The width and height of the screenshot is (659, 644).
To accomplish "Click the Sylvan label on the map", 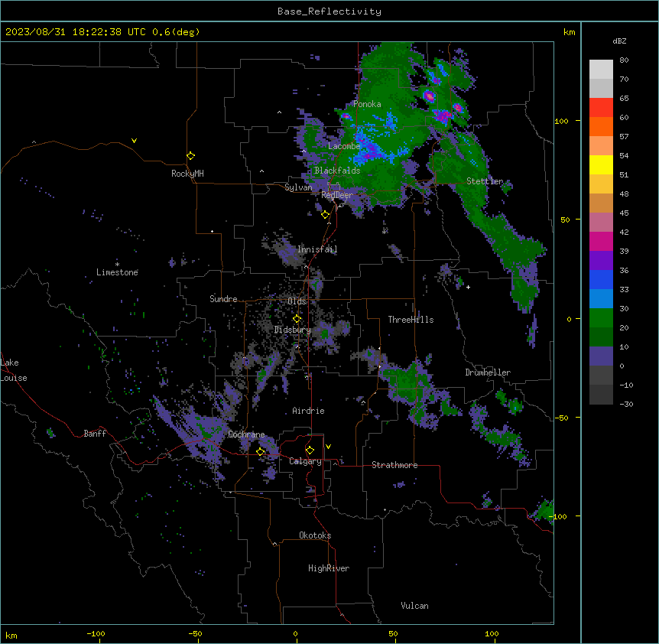I will pos(298,187).
